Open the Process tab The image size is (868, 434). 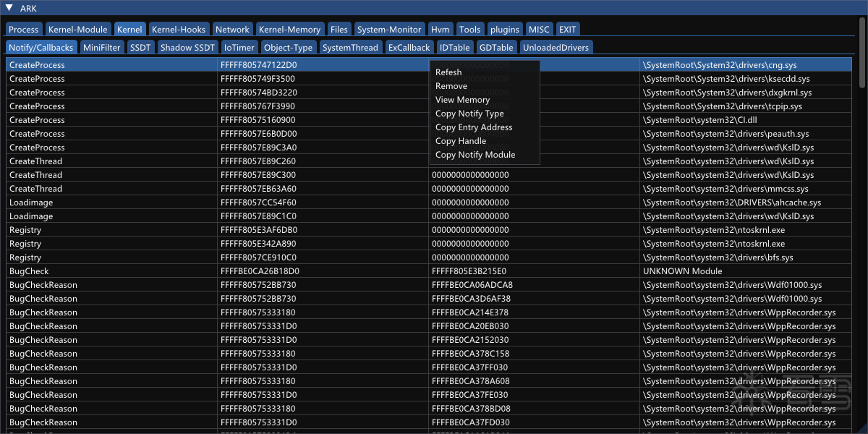[24, 30]
